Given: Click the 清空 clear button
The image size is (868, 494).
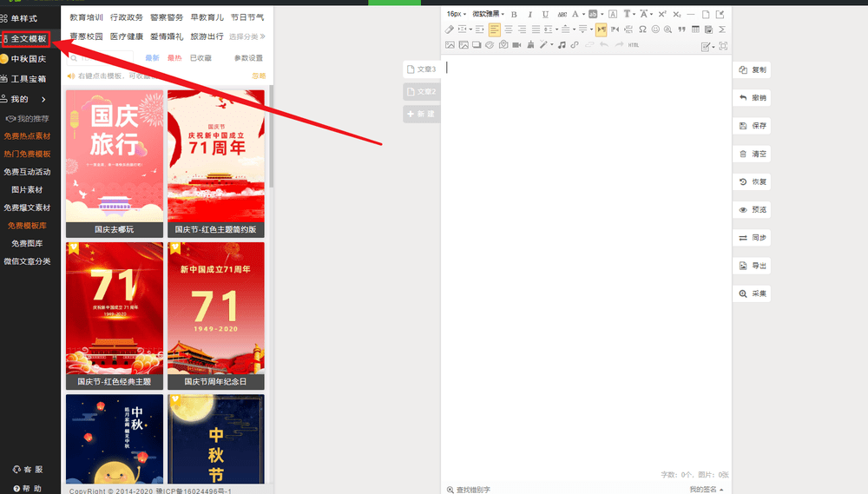Looking at the screenshot, I should 753,154.
